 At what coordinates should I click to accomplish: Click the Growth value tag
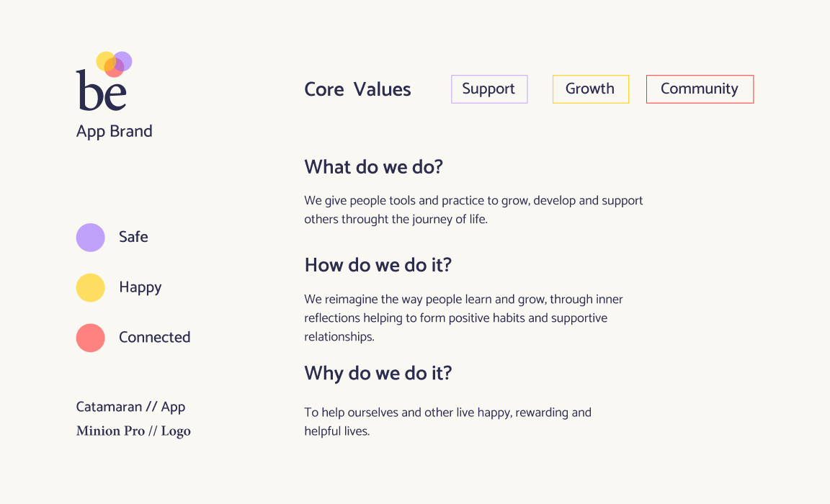tap(590, 89)
